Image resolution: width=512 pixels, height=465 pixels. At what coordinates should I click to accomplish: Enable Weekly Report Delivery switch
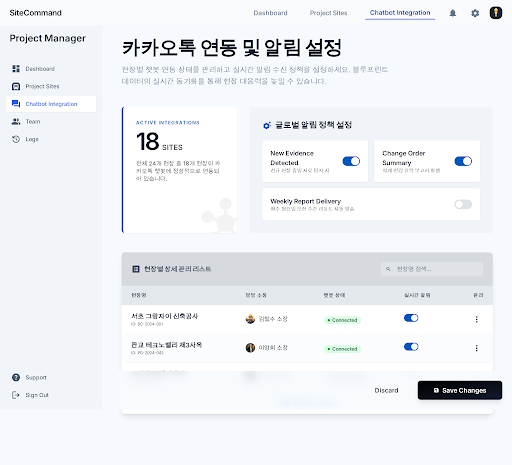pos(463,204)
